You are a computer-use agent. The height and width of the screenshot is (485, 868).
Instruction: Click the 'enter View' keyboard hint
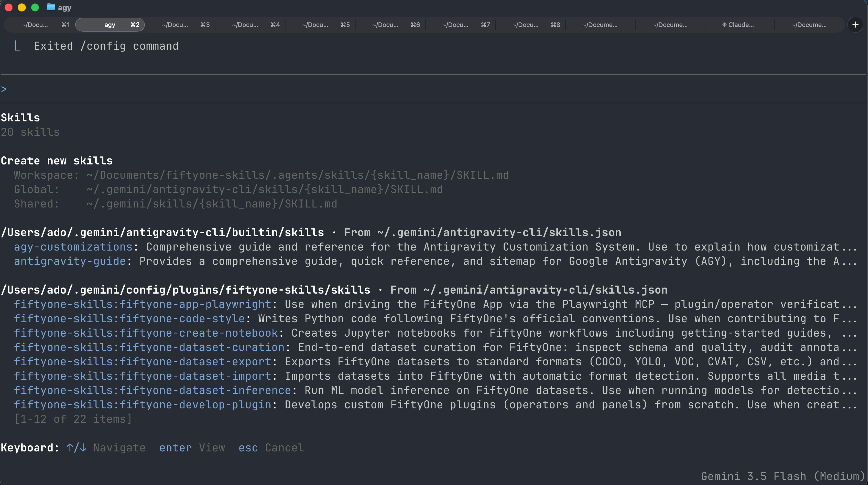pos(192,448)
